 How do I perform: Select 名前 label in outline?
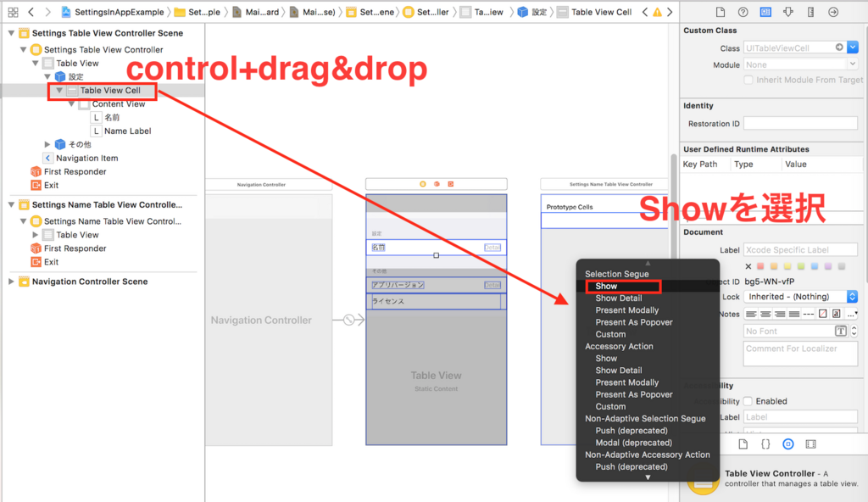coord(112,118)
